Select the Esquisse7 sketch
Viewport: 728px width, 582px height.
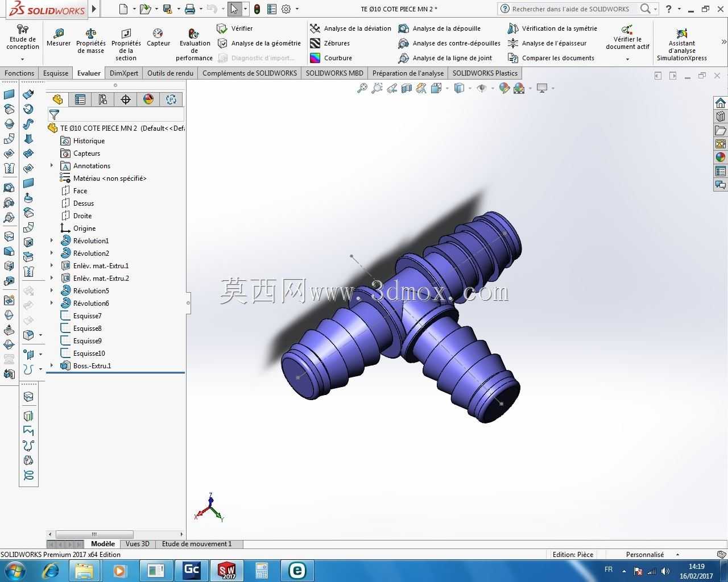point(81,316)
